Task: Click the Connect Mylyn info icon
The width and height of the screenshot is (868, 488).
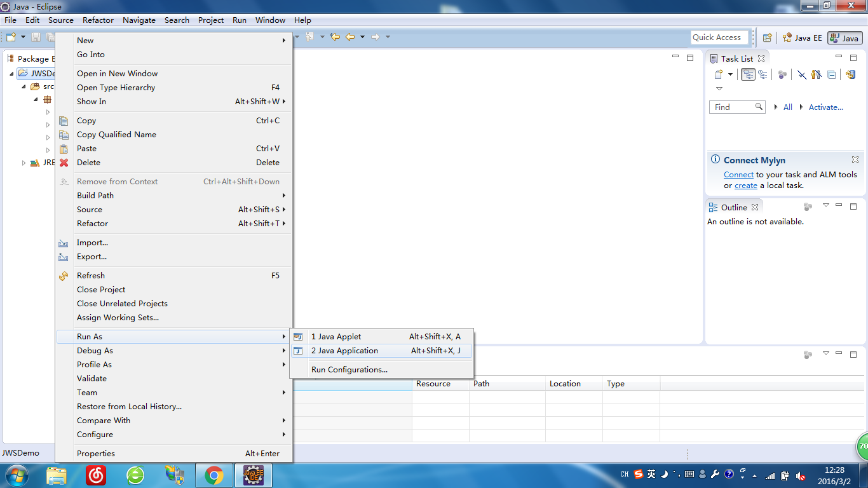Action: point(715,160)
